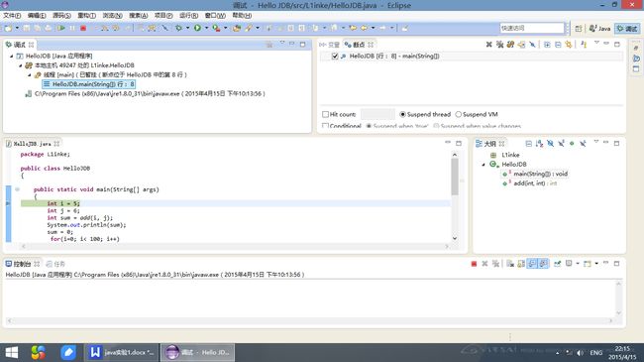Click the green Resume debug toolbar icon
Viewport: 644px width, 362px height.
[x=61, y=28]
